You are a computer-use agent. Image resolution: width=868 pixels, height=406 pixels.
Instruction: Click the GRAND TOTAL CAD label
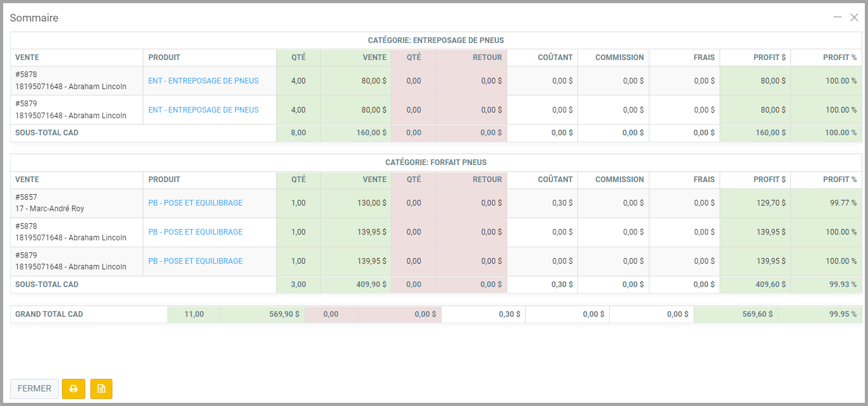click(49, 314)
